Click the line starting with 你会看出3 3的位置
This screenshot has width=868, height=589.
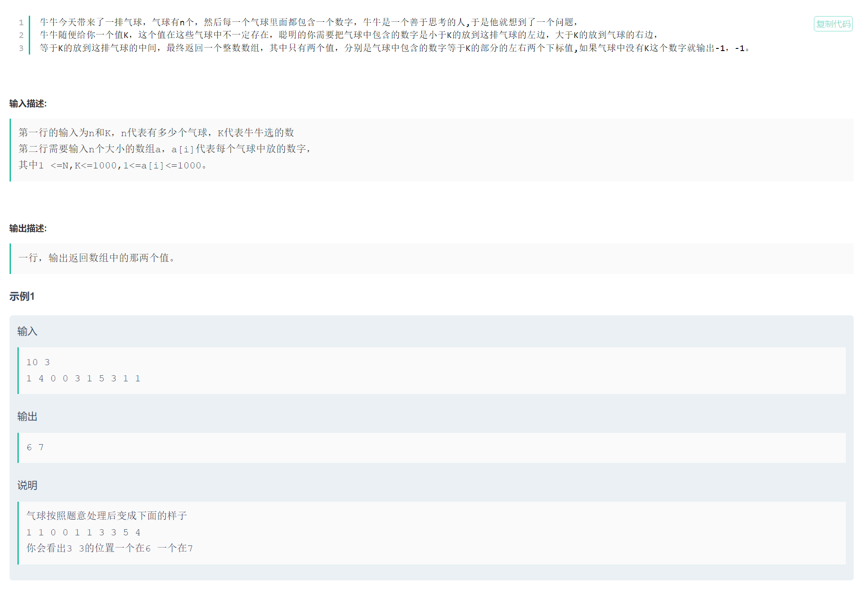(x=109, y=548)
